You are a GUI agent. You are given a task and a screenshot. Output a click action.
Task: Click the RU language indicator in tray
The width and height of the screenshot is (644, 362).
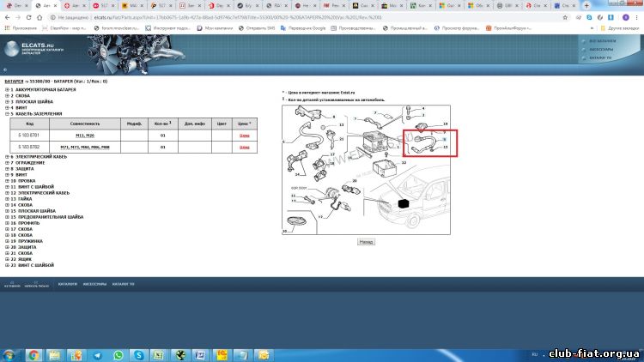pyautogui.click(x=534, y=354)
